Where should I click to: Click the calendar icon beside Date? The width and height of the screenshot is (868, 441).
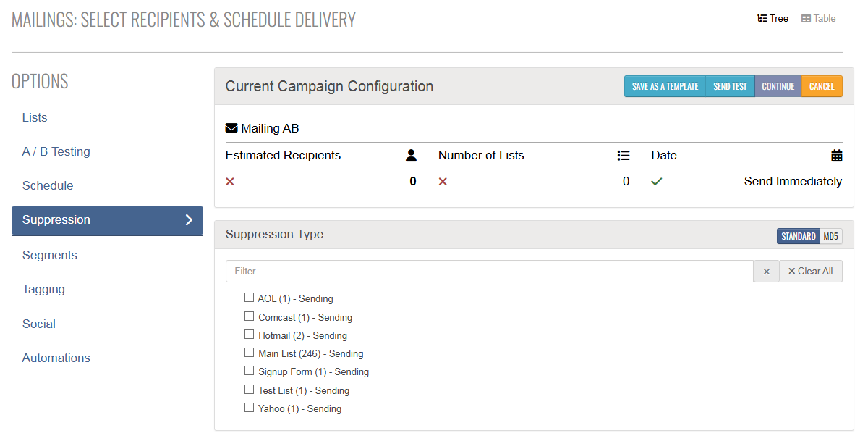coord(837,155)
